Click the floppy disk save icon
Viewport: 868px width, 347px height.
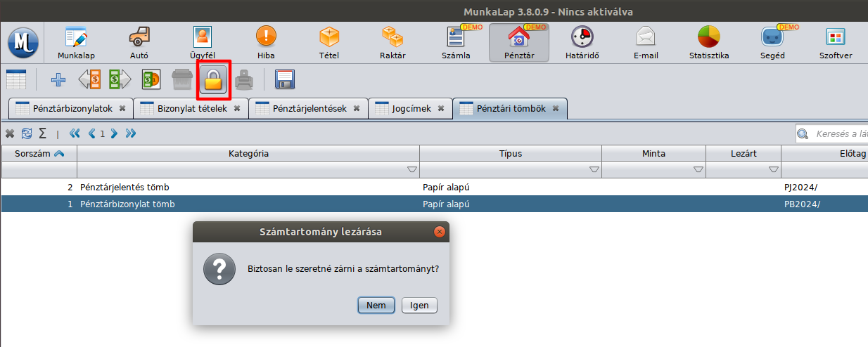tap(284, 80)
